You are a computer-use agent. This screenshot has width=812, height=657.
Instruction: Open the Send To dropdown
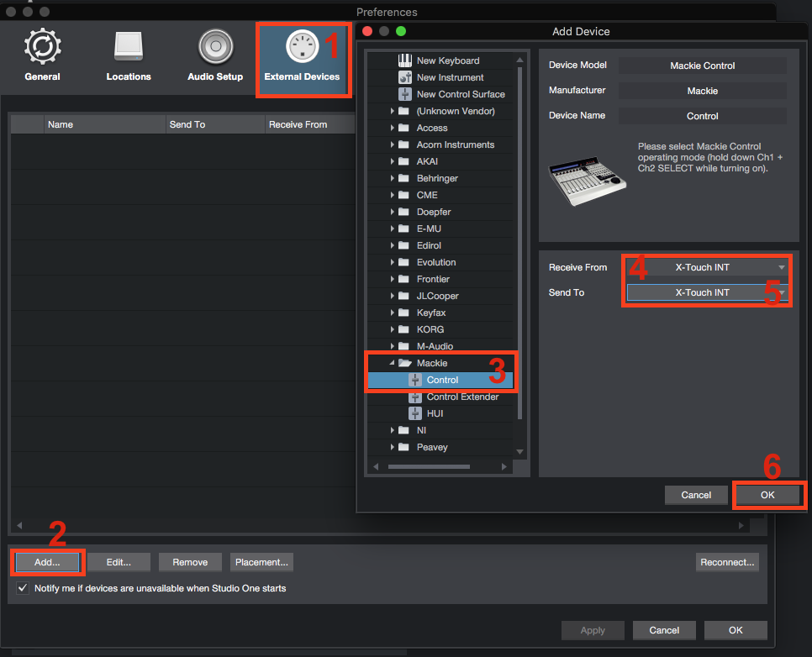(x=706, y=292)
